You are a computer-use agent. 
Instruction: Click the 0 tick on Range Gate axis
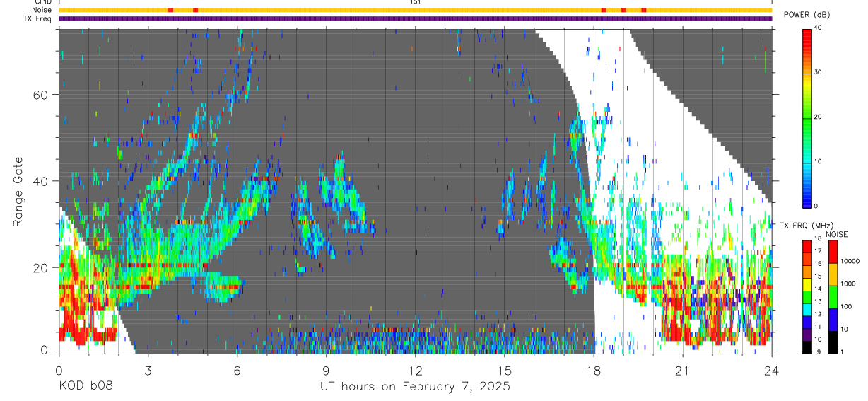coord(45,350)
